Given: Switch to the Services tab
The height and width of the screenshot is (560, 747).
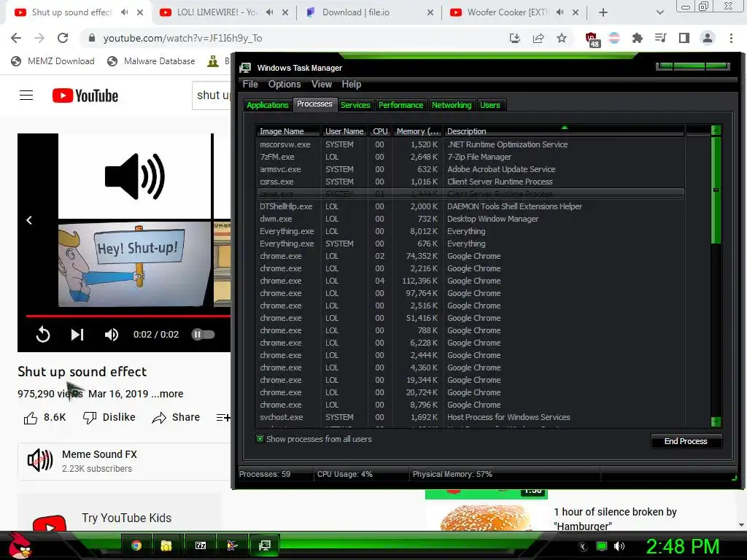Looking at the screenshot, I should pyautogui.click(x=355, y=105).
